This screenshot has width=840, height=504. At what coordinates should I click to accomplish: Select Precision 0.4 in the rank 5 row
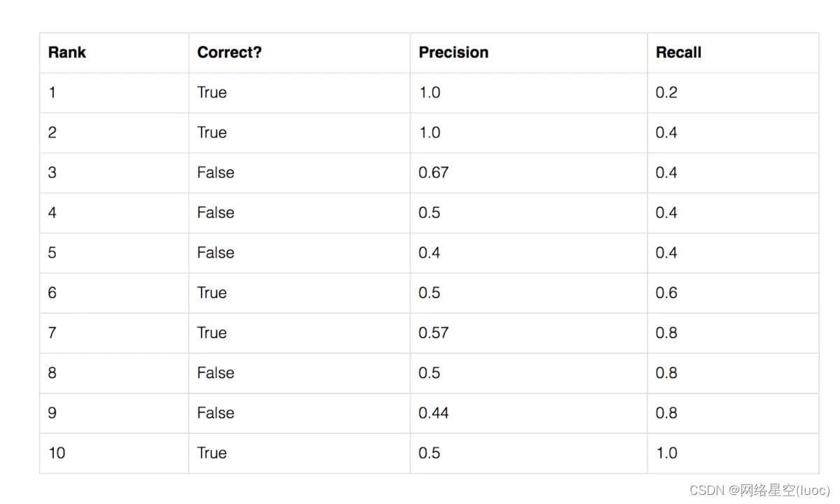pos(429,253)
